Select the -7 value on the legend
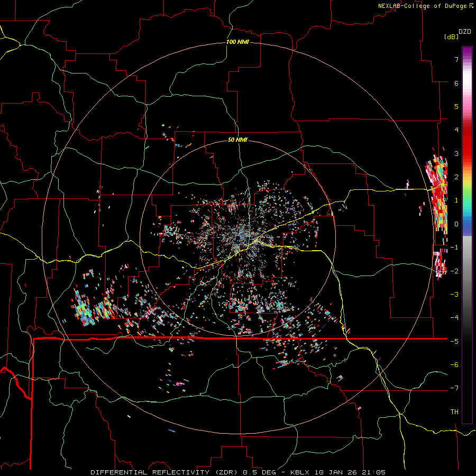This screenshot has width=476, height=476. tap(454, 388)
